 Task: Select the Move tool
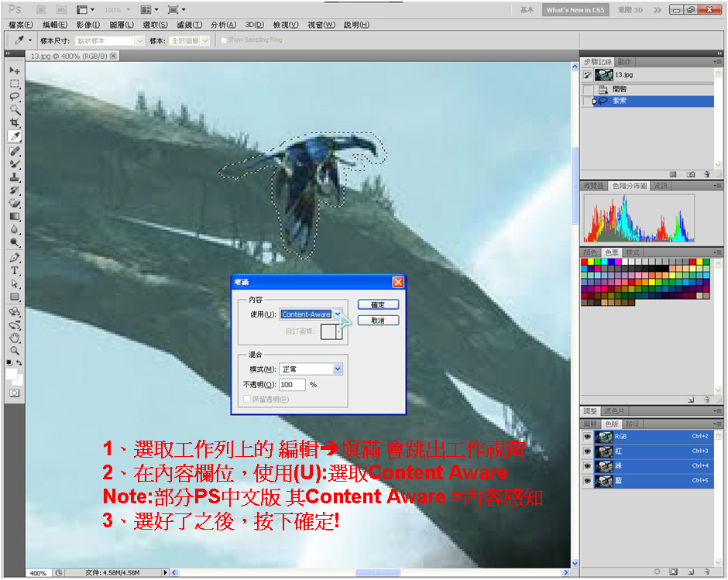pos(15,70)
